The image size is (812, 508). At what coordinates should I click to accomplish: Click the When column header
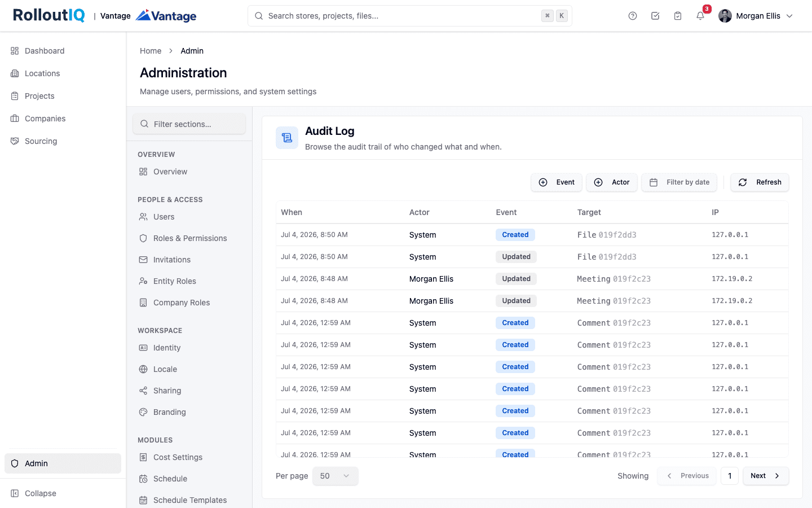292,212
